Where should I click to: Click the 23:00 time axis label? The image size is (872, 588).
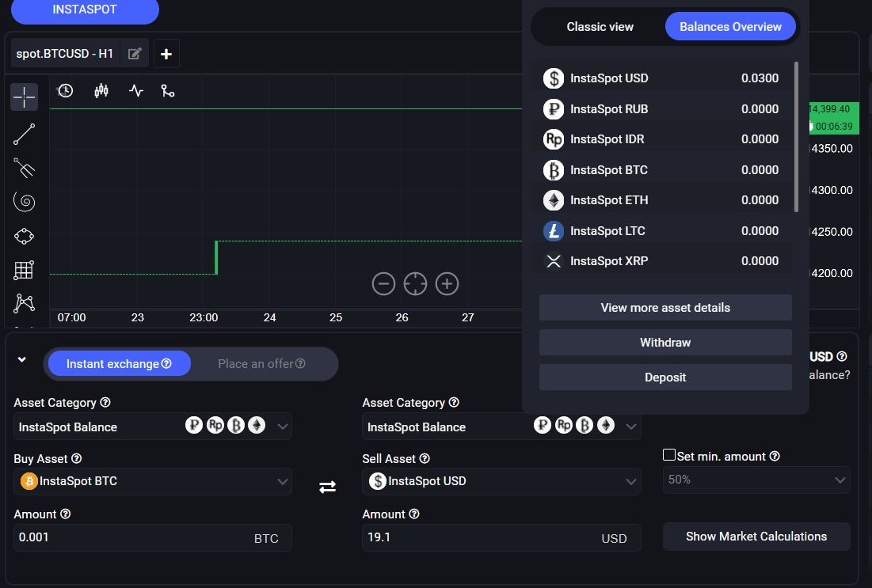click(204, 317)
